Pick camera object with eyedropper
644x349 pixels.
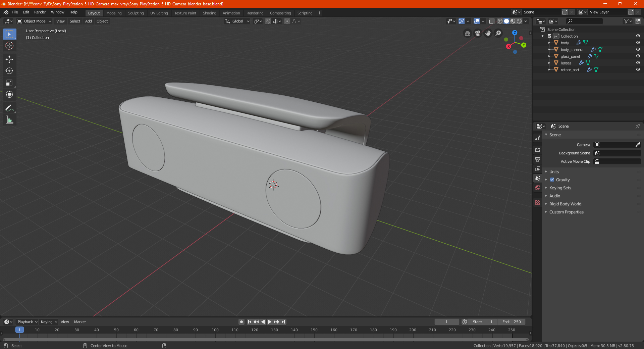click(638, 145)
